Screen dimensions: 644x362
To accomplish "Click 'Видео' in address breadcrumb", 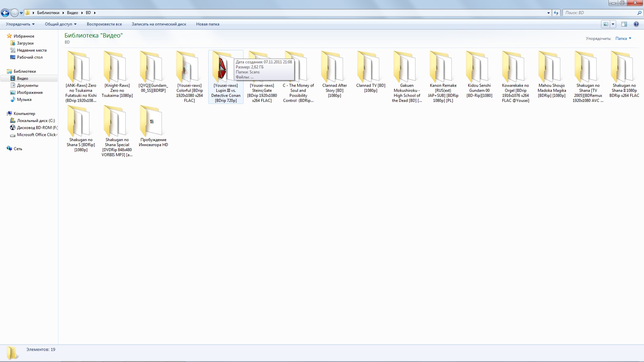I will tap(72, 13).
